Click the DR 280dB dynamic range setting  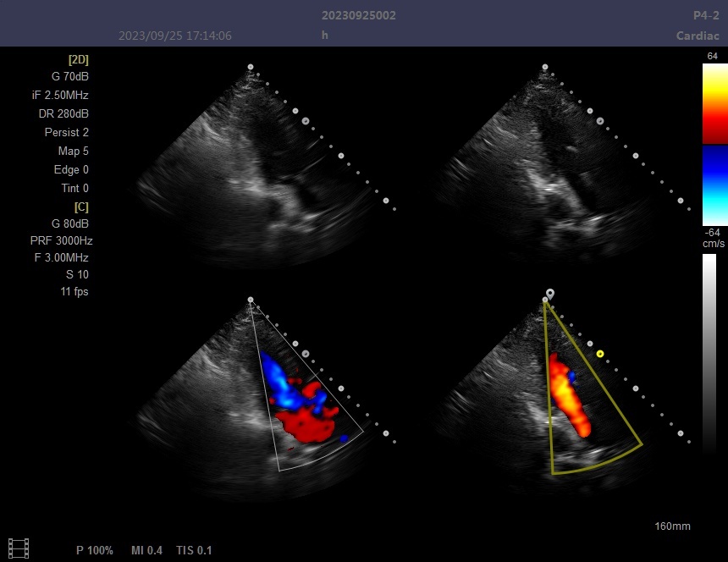(x=63, y=113)
